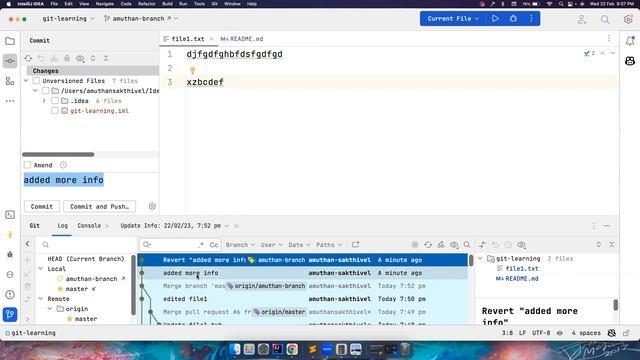Viewport: 640px width, 360px height.
Task: Select the 'edited file1' commit row
Action: coord(302,299)
